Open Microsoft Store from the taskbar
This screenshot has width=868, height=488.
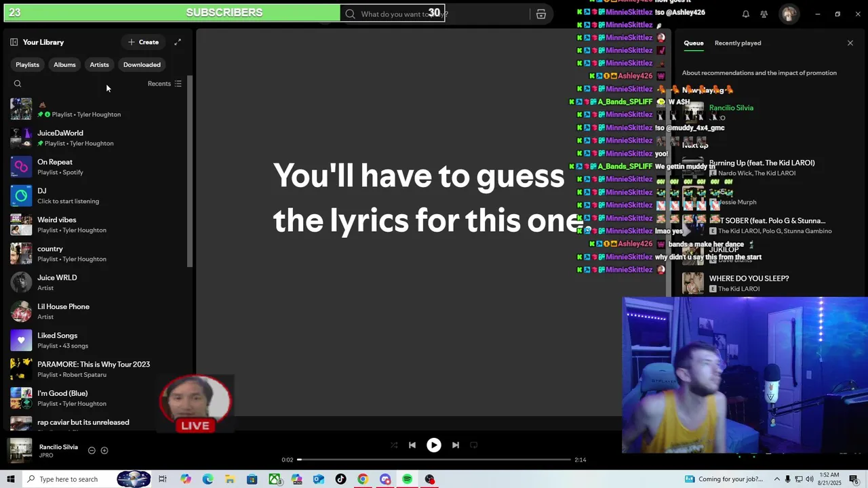tap(252, 479)
